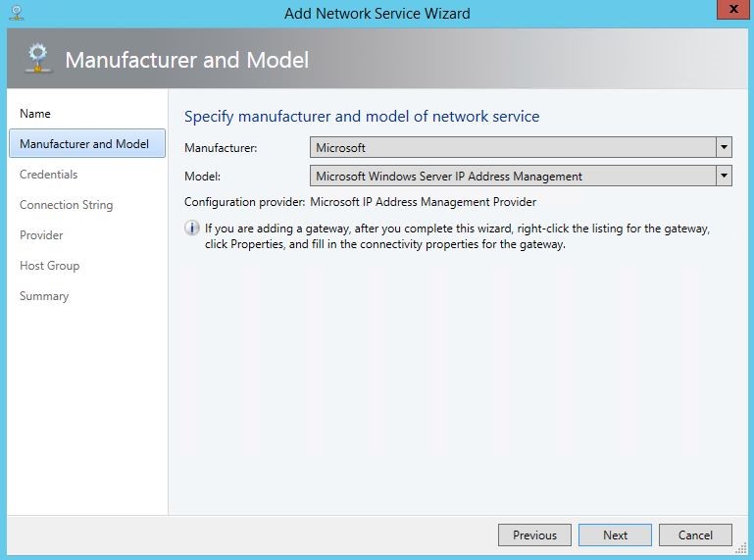Open the Manufacturer dropdown arrow

pyautogui.click(x=724, y=147)
